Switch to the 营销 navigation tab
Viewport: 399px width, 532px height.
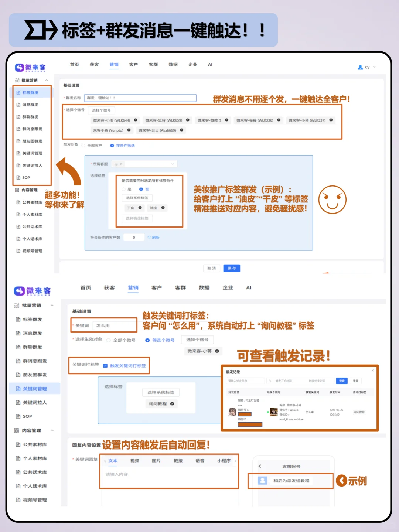coord(113,65)
